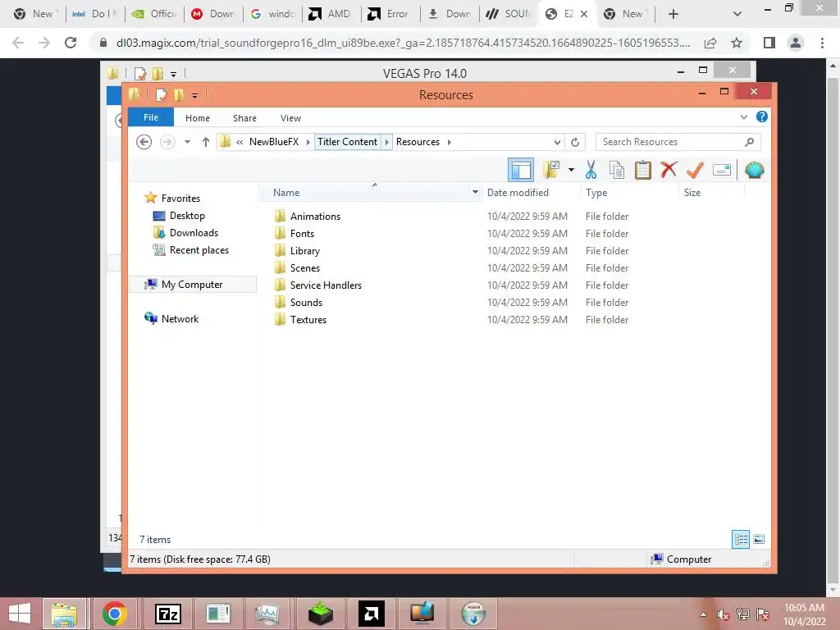This screenshot has width=840, height=630.
Task: Open the AMD app in taskbar
Action: pyautogui.click(x=372, y=614)
